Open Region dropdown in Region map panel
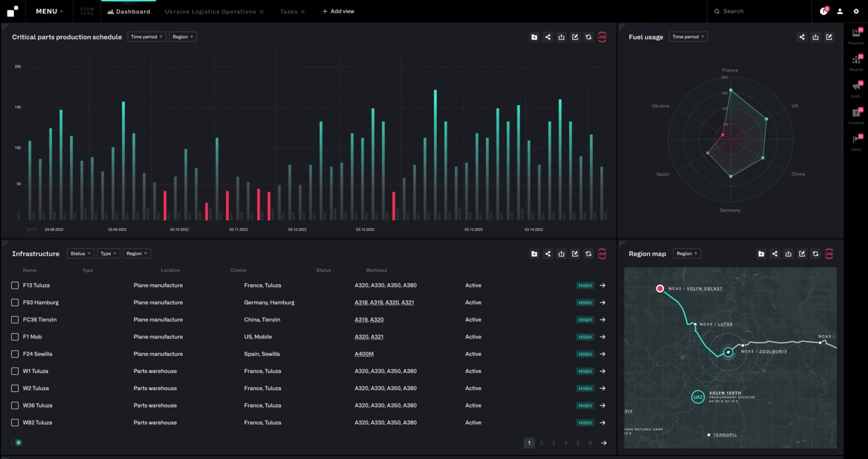The height and width of the screenshot is (459, 868). point(687,254)
